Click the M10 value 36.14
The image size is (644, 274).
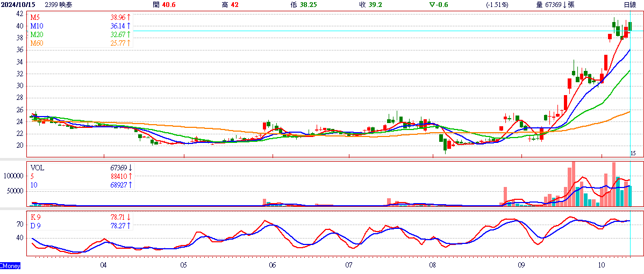pyautogui.click(x=118, y=26)
